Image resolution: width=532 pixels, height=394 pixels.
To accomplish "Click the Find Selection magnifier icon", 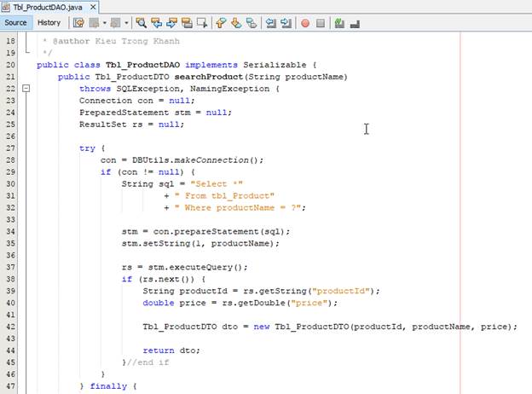I will pos(141,23).
